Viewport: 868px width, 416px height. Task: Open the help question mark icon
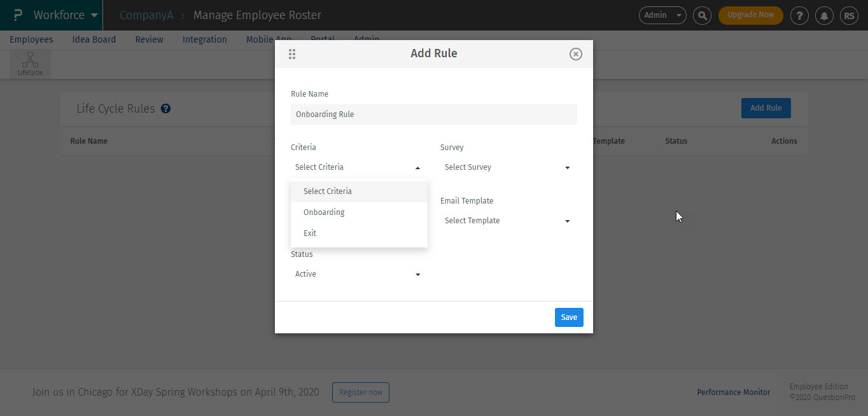tap(799, 15)
